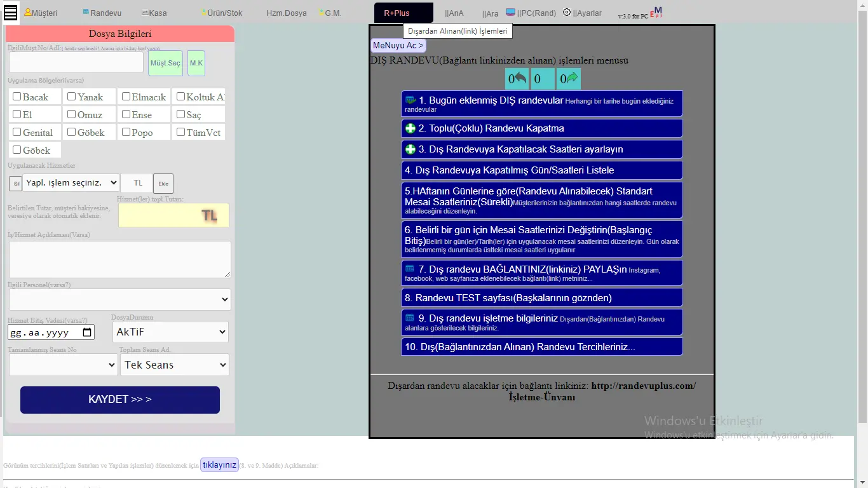Open the hamburger menu icon
The height and width of the screenshot is (488, 868).
[x=10, y=13]
